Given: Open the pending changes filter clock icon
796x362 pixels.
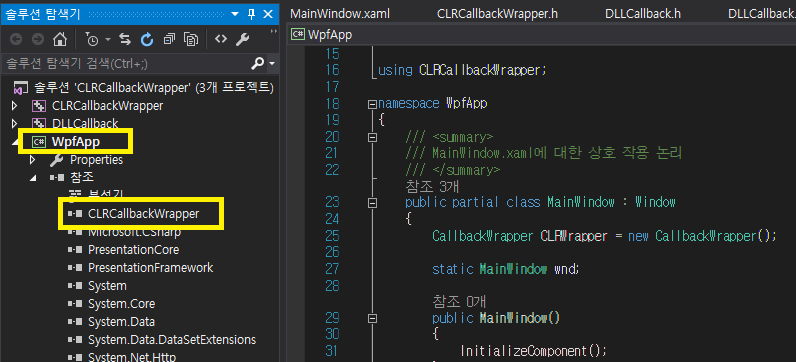Looking at the screenshot, I should click(x=91, y=39).
